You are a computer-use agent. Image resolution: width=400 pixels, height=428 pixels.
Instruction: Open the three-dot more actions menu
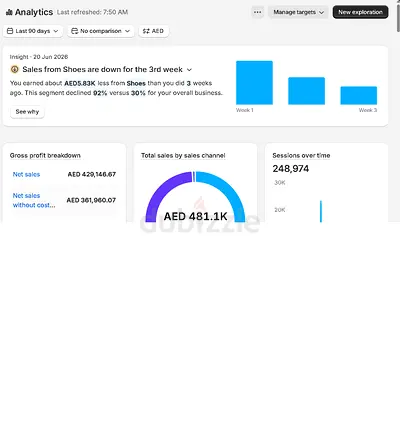pyautogui.click(x=257, y=12)
